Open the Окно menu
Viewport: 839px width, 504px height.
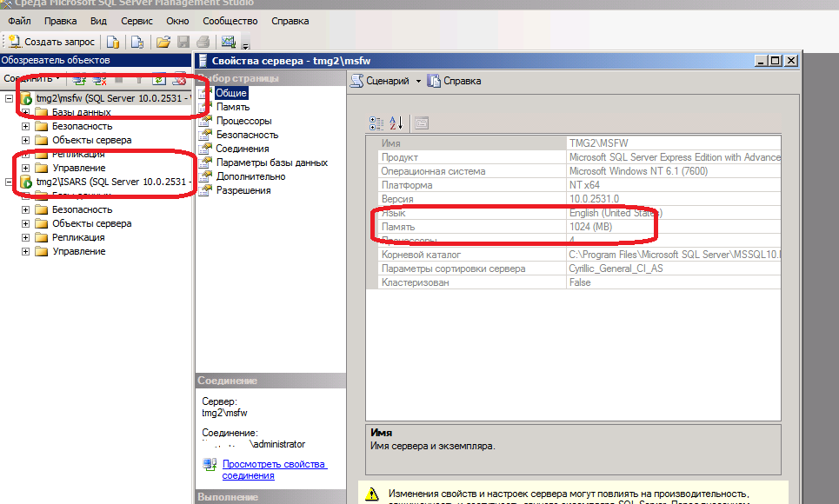177,22
